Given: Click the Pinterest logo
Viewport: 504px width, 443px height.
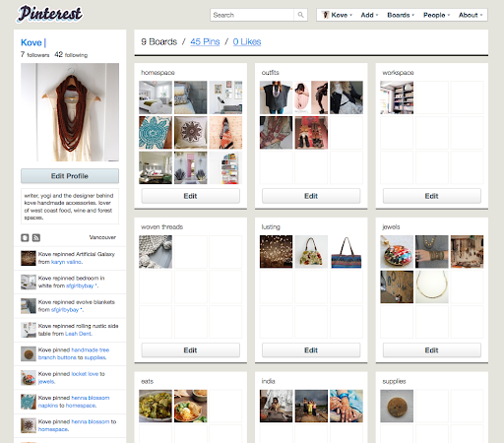Looking at the screenshot, I should pyautogui.click(x=49, y=14).
